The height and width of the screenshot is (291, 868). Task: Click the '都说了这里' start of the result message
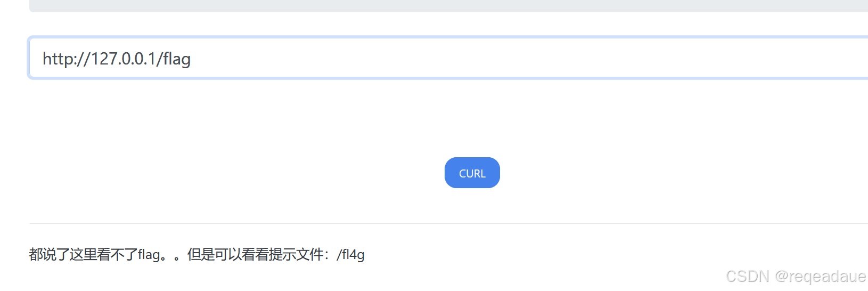[63, 255]
